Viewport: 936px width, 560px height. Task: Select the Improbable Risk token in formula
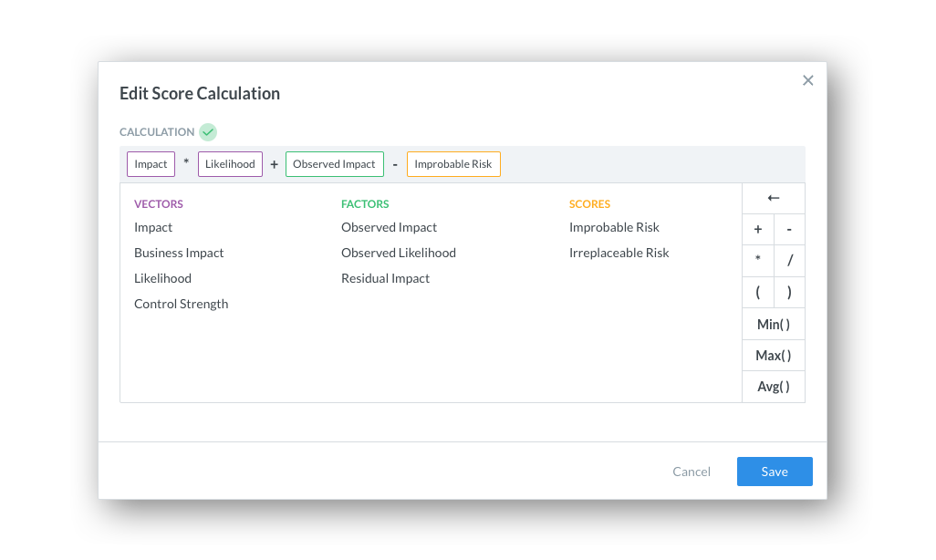point(453,164)
